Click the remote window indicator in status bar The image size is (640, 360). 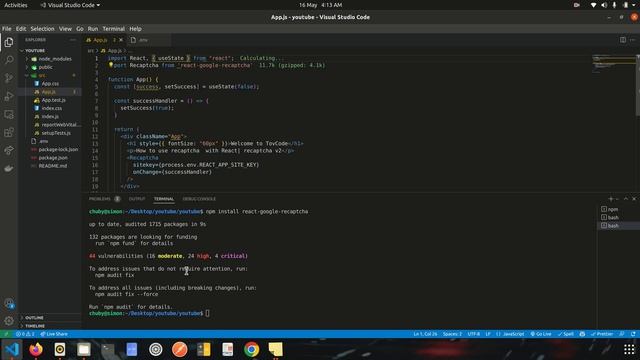6,334
